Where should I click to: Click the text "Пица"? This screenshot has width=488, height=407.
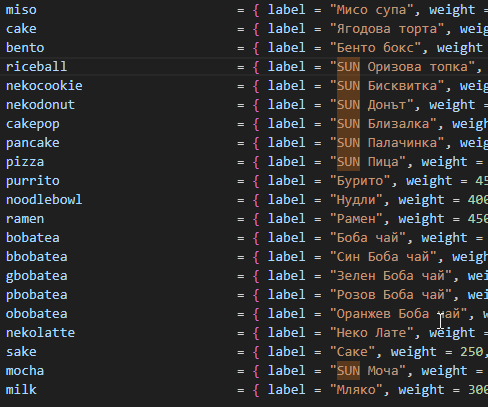(x=383, y=162)
